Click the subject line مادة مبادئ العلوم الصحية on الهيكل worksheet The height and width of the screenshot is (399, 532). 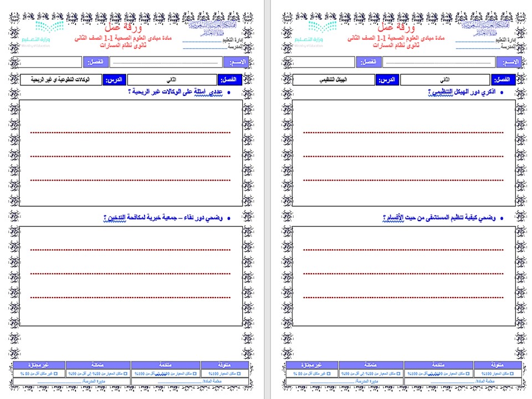click(x=396, y=38)
